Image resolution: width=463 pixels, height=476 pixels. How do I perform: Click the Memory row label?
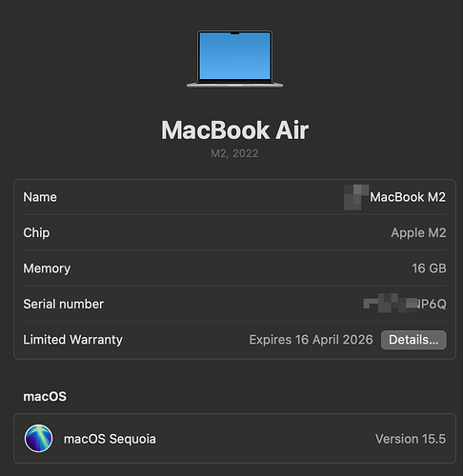click(x=47, y=268)
